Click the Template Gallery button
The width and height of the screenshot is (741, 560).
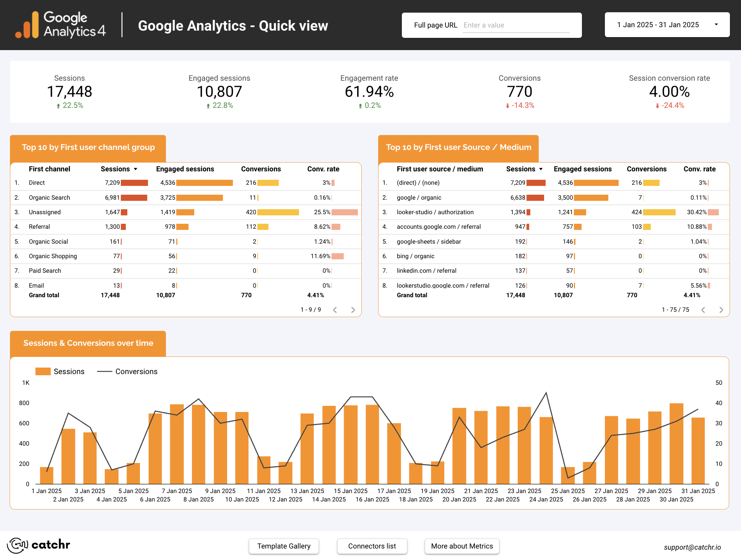284,546
